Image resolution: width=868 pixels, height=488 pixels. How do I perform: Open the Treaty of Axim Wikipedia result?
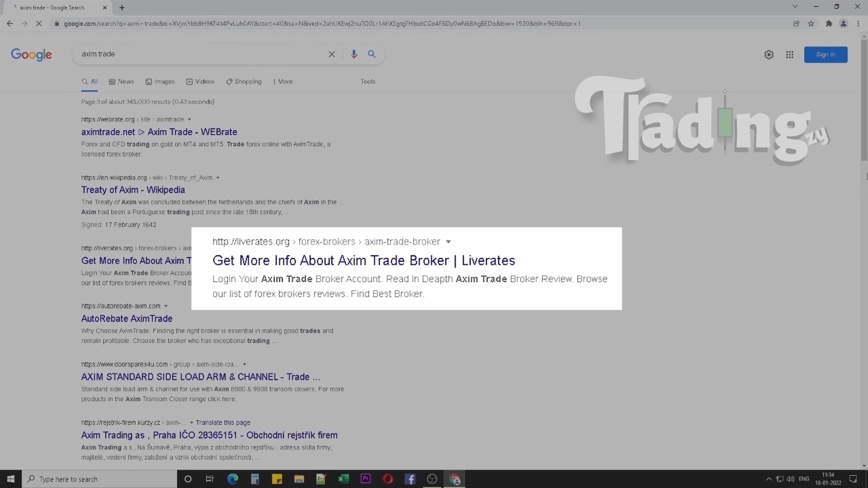coord(133,190)
